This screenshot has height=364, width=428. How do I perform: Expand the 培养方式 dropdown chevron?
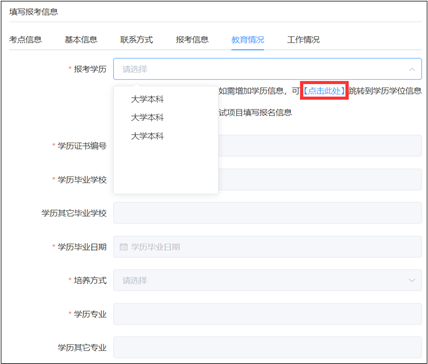(x=412, y=280)
